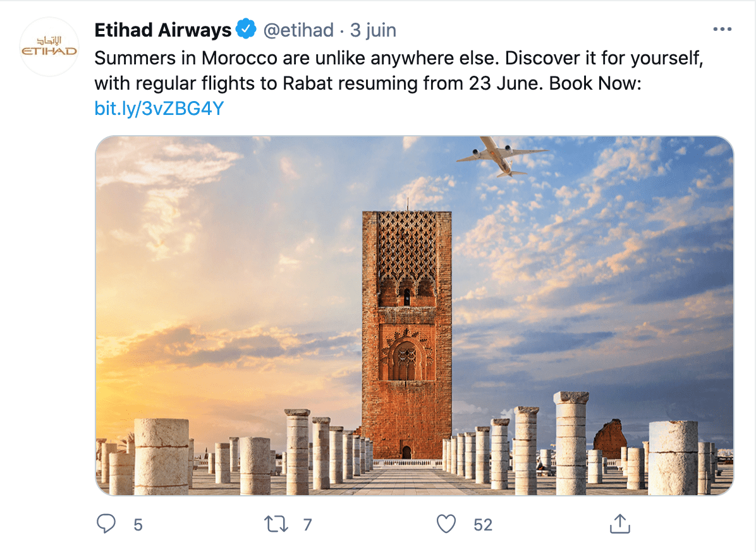The height and width of the screenshot is (552, 756).
Task: Open the bit.ly/3vZBG4Y booking link
Action: (x=159, y=109)
